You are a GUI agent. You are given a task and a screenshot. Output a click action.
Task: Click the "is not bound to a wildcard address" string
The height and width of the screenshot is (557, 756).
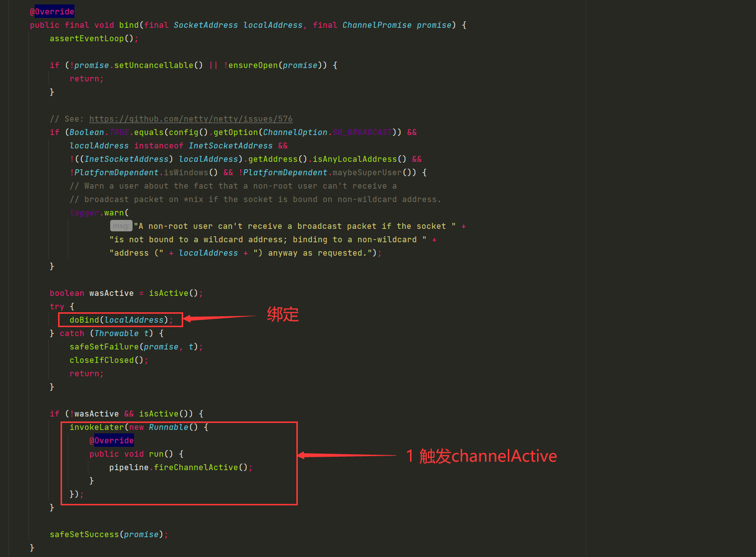pyautogui.click(x=268, y=239)
